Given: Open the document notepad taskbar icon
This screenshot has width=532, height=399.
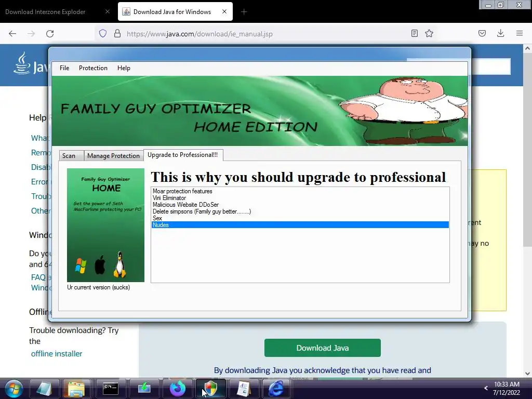Looking at the screenshot, I should click(x=244, y=389).
